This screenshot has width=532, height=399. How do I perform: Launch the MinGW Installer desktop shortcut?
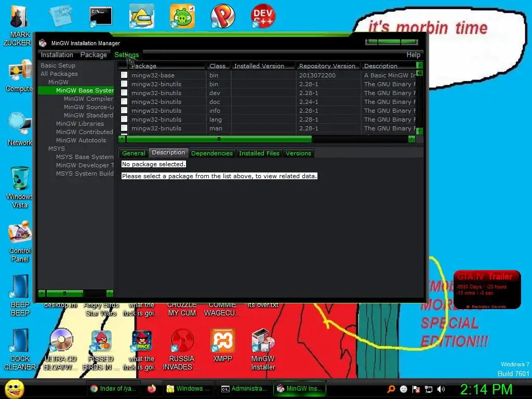[x=263, y=350]
